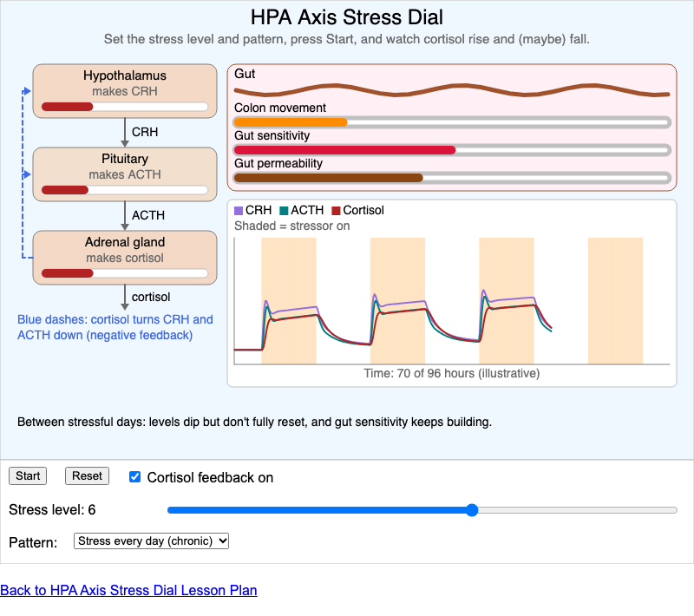Click the fourth shaded stressor band in chart

point(615,301)
